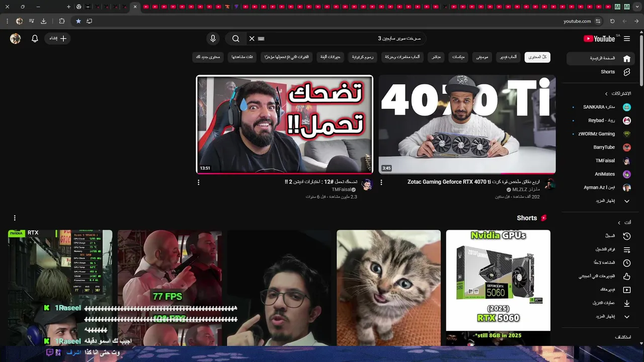644x362 pixels.
Task: Open more options for TMFaisal video #12
Action: [198, 183]
